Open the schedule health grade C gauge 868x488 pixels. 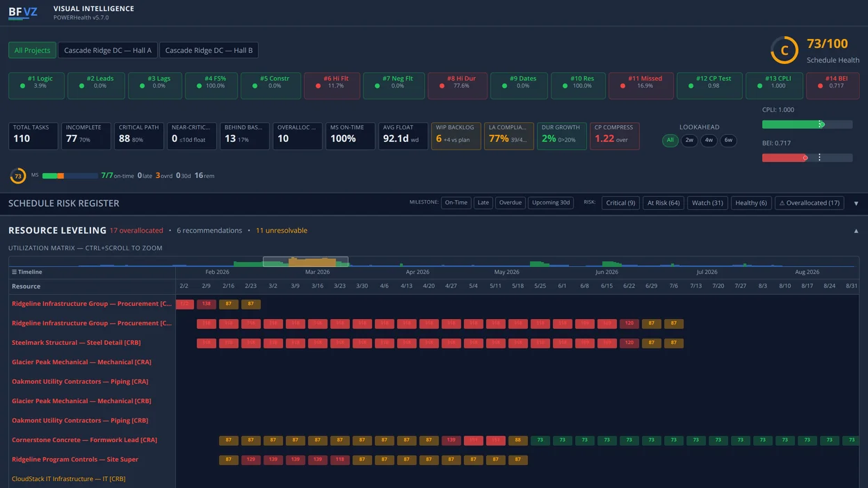[784, 50]
